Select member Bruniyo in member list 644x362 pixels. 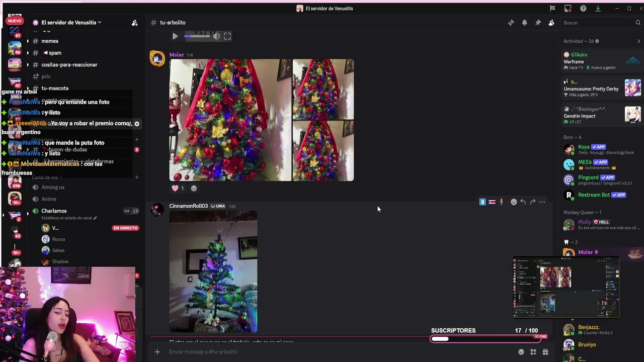pos(601,345)
